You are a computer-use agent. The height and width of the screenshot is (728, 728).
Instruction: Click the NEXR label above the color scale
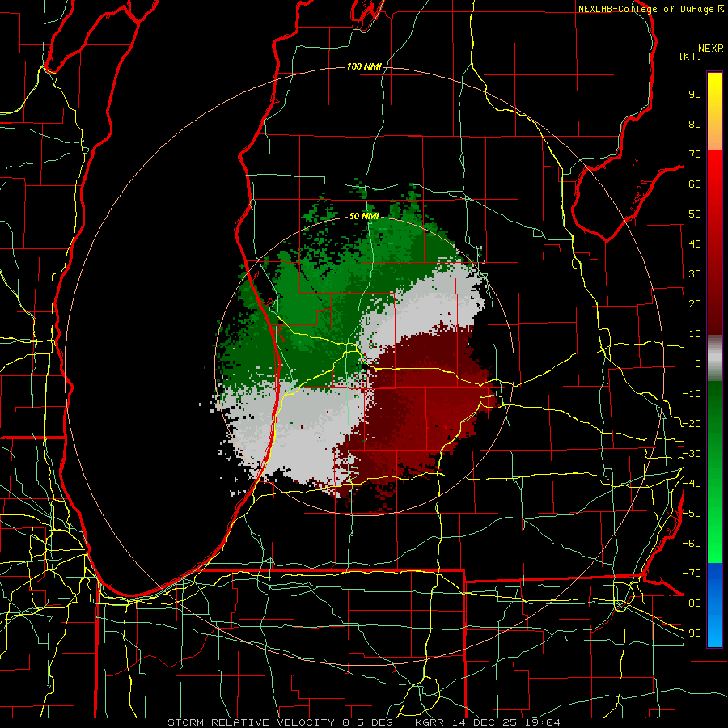(711, 49)
